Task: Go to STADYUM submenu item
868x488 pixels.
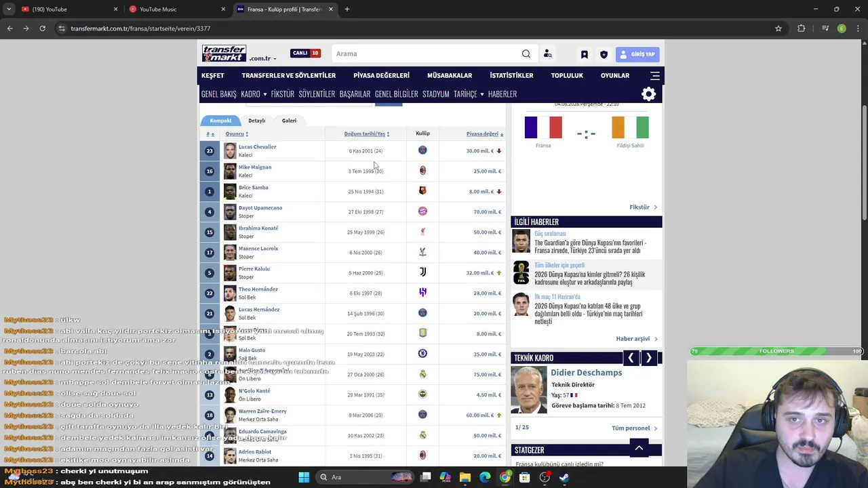Action: 435,94
